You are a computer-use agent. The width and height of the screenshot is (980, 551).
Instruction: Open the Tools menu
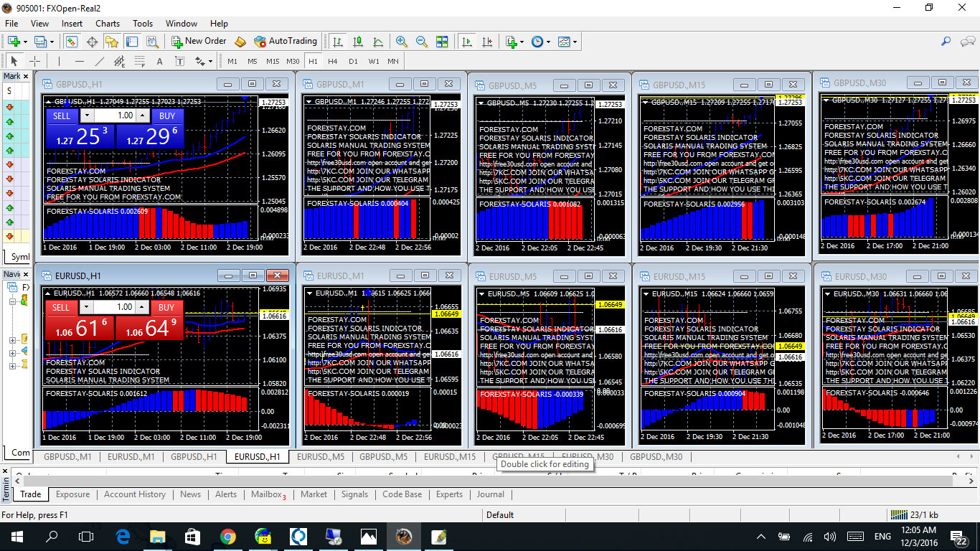tap(143, 23)
